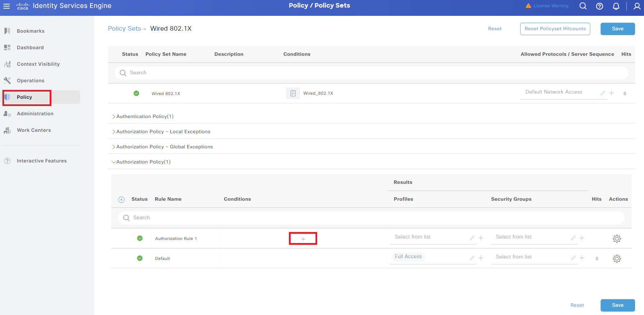Open the Administration menu
Viewport: 644px width, 315px height.
click(x=35, y=113)
